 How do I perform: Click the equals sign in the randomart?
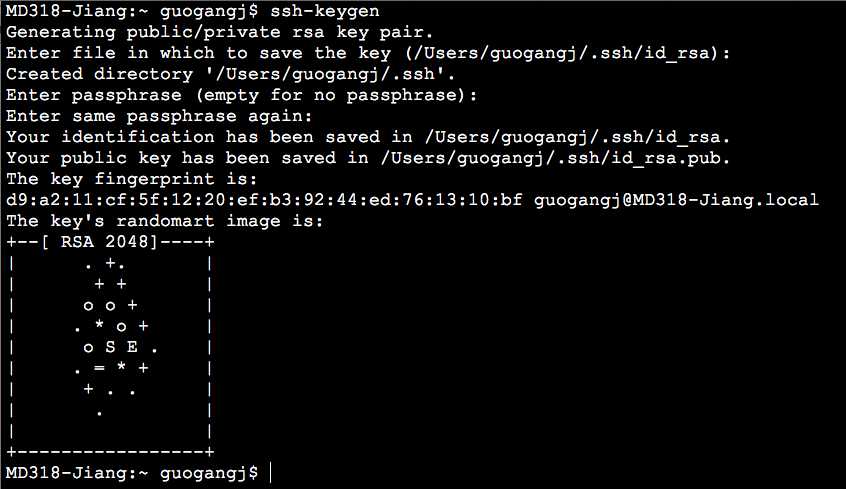100,368
